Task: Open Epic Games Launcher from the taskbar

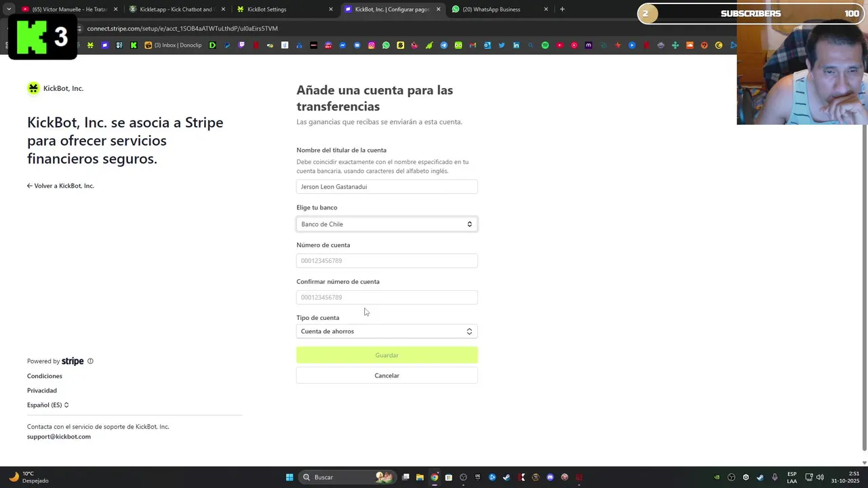Action: (477, 477)
